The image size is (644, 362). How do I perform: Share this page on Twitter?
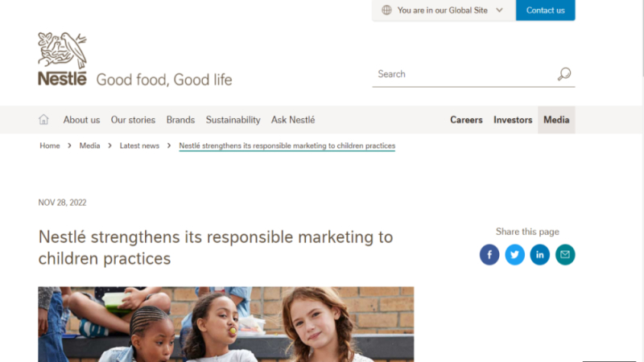click(514, 254)
